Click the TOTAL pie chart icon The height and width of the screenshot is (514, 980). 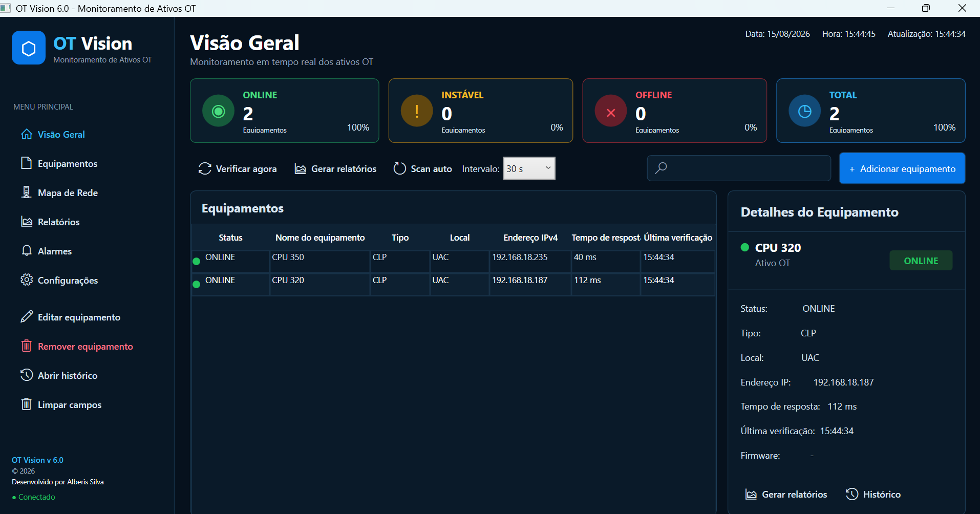(805, 111)
